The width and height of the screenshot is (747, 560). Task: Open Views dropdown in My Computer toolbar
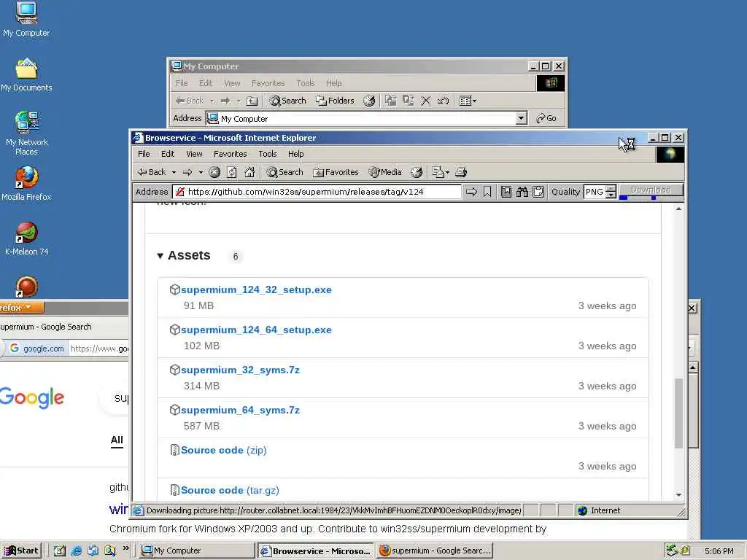point(468,101)
